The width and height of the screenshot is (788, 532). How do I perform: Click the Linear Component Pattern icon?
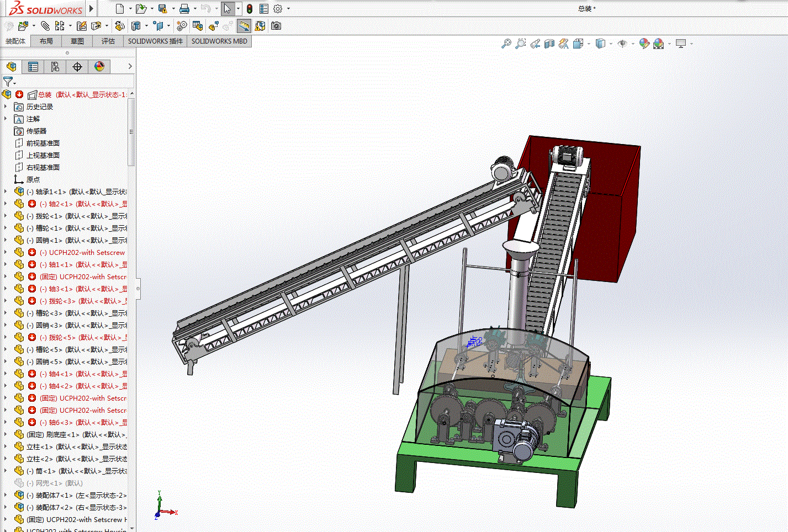60,26
